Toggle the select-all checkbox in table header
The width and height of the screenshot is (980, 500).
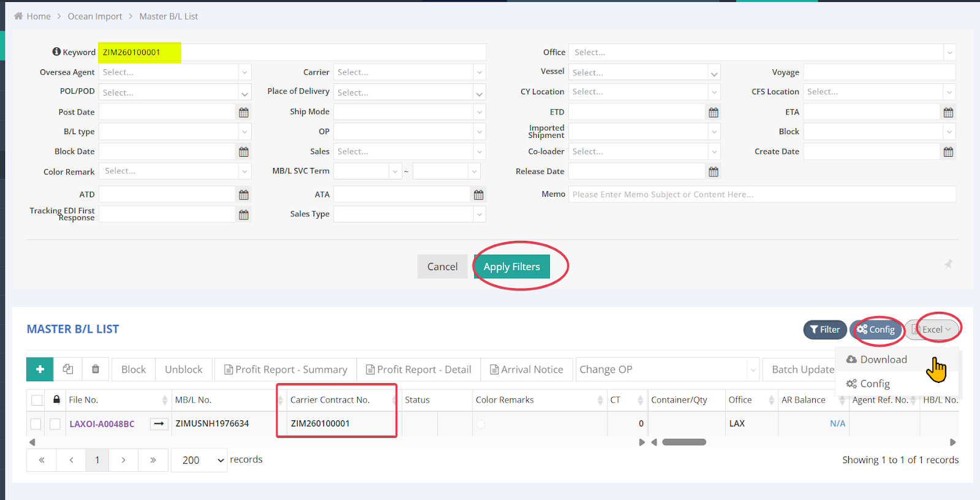coord(37,400)
